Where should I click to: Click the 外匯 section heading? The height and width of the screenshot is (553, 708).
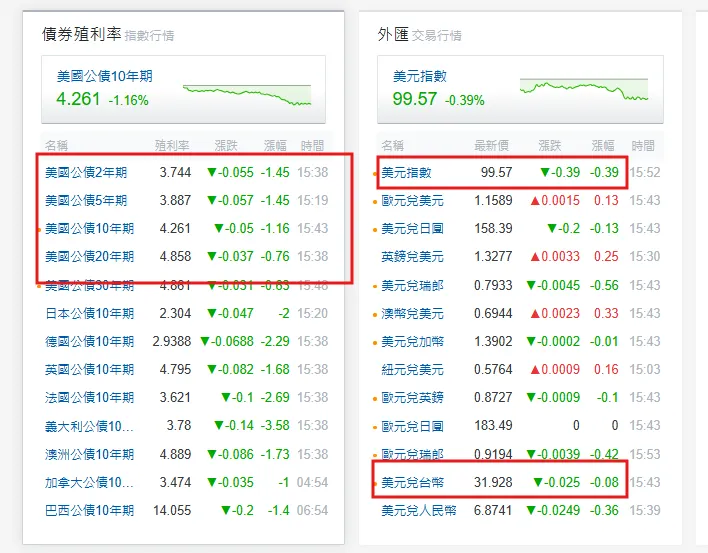pyautogui.click(x=393, y=34)
